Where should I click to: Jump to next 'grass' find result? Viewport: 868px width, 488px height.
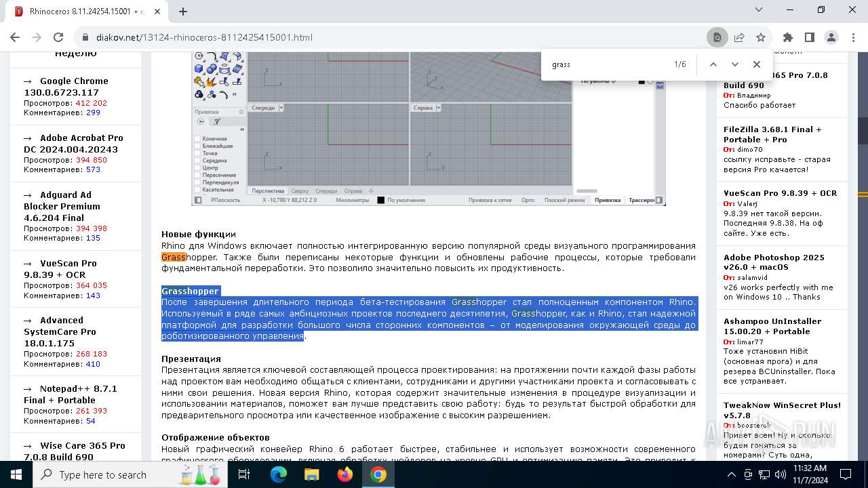pos(734,64)
